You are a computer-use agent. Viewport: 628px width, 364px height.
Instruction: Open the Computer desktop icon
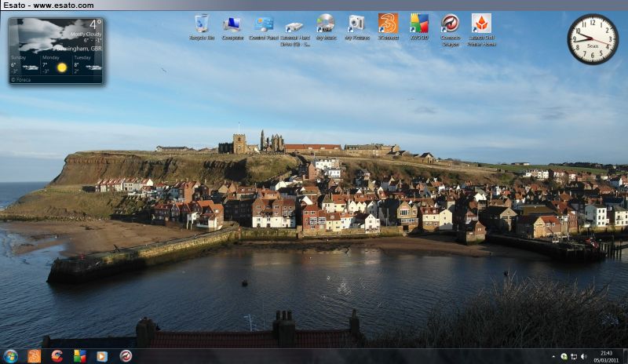pos(232,24)
